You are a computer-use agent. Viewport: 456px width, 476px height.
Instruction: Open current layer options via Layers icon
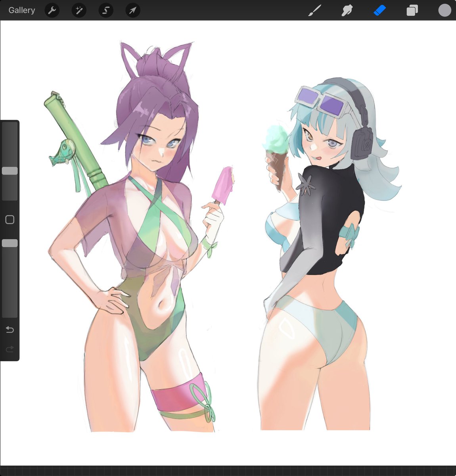412,10
